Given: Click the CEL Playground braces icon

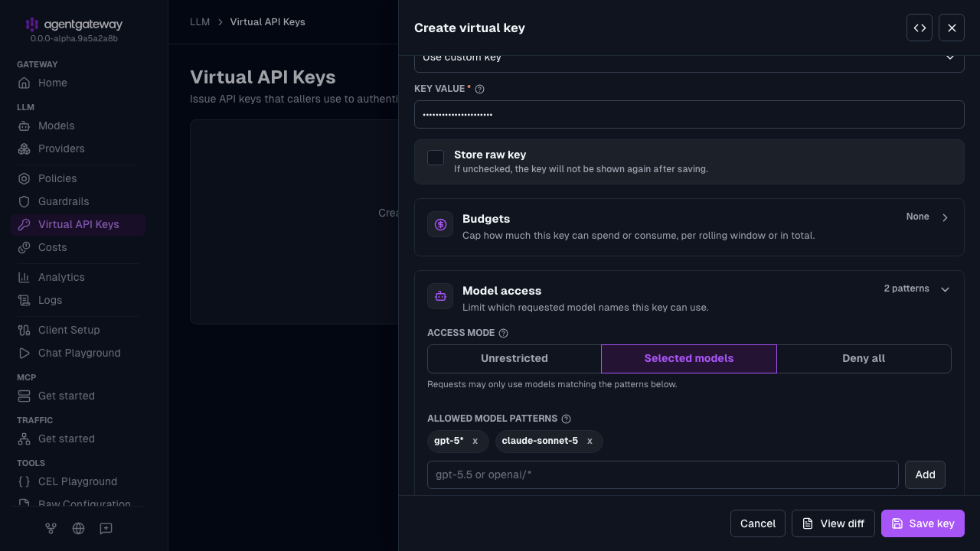Looking at the screenshot, I should tap(24, 481).
